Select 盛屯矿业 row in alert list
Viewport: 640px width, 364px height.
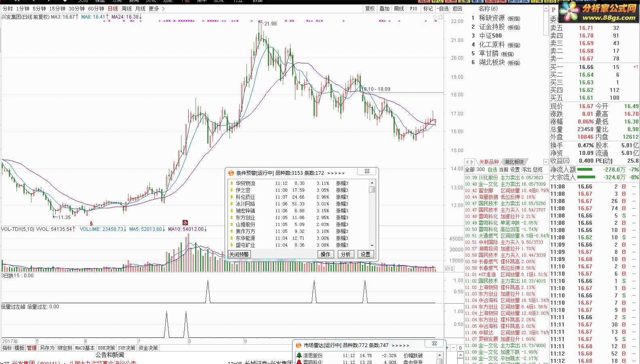[x=299, y=245]
